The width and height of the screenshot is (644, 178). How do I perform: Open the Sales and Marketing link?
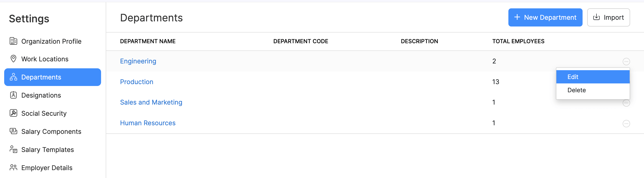(151, 102)
